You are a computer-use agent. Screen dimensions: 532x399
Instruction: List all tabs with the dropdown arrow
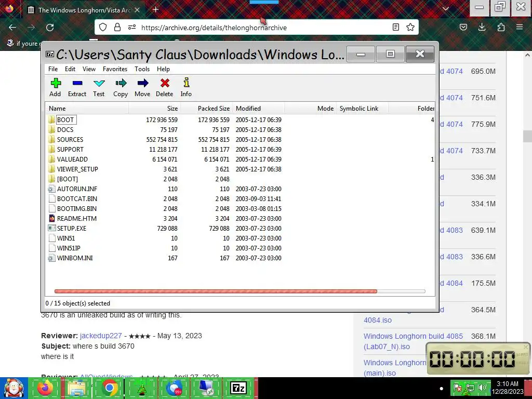445,9
